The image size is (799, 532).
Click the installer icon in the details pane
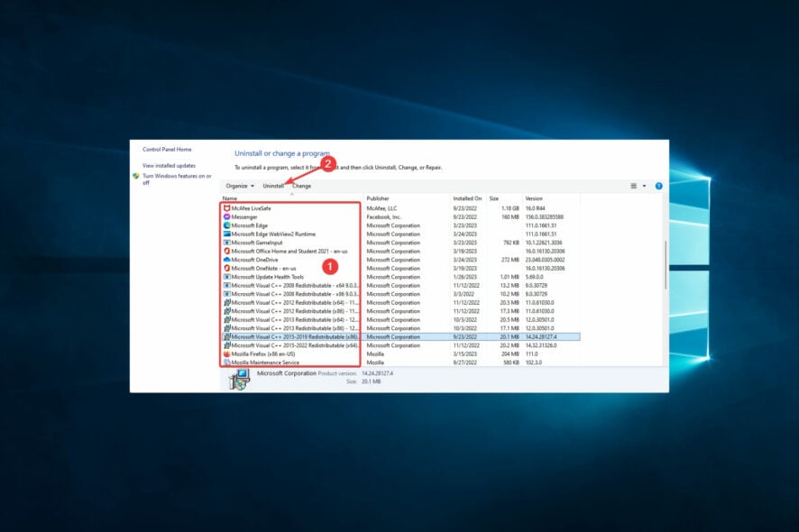pyautogui.click(x=240, y=380)
